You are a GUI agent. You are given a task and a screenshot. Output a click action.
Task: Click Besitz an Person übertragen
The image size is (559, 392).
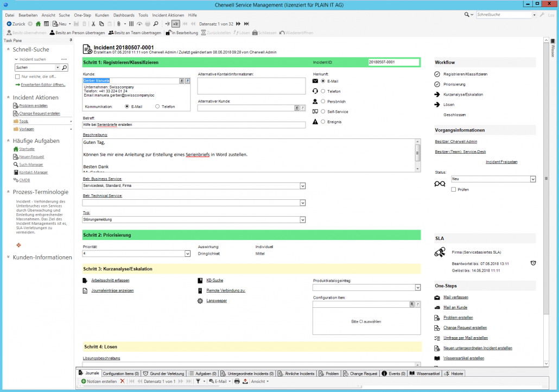point(78,33)
